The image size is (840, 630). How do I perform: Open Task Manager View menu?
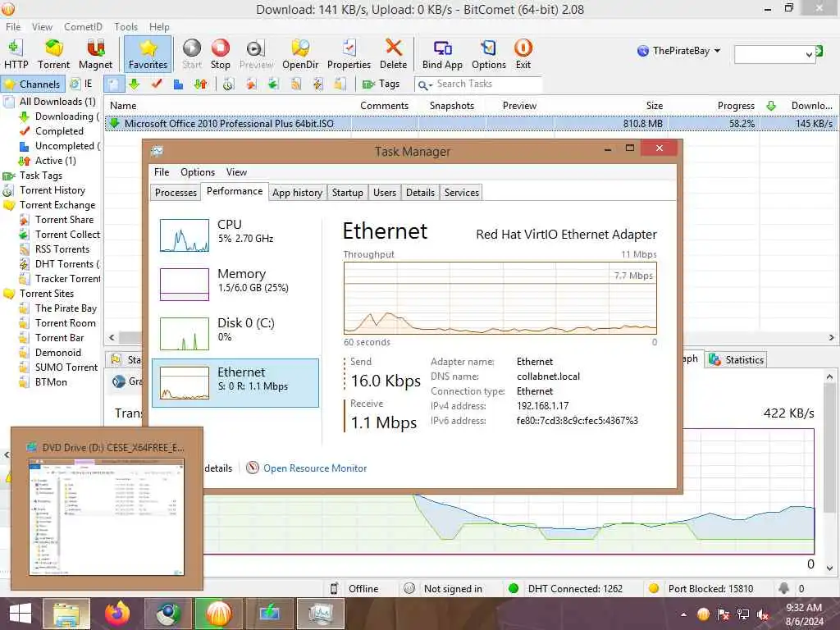(x=236, y=172)
